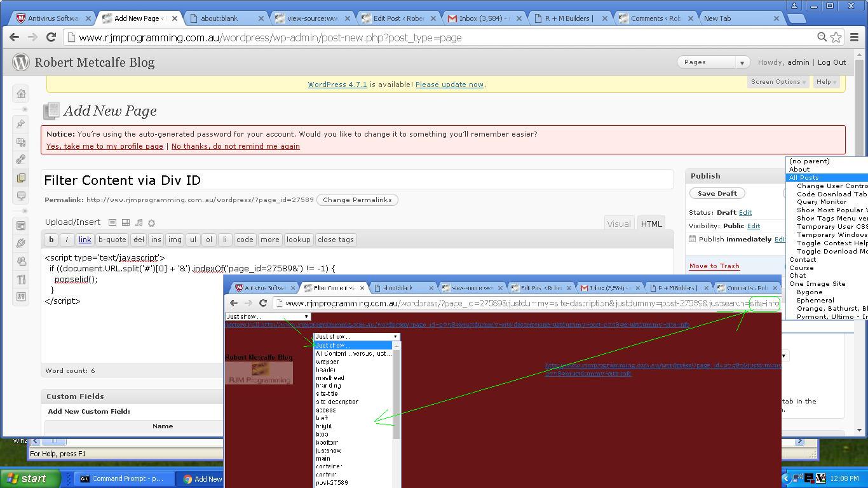
Task: Click 'Please update now' link
Action: 449,85
